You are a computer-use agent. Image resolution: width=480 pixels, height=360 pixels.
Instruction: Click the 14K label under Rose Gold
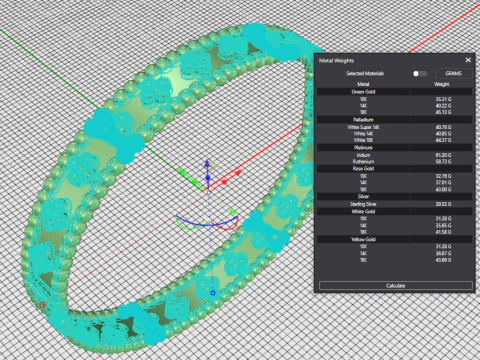(363, 183)
